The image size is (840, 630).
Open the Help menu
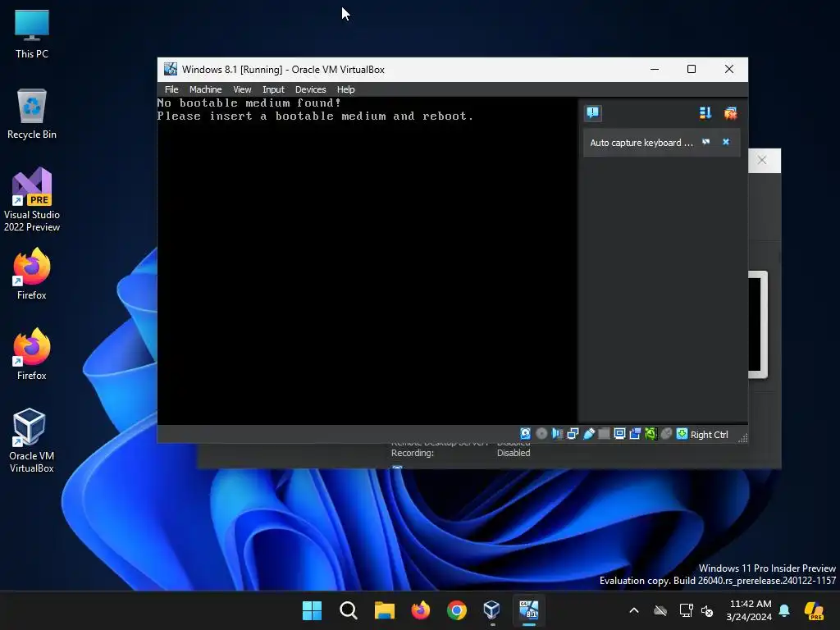(x=345, y=89)
